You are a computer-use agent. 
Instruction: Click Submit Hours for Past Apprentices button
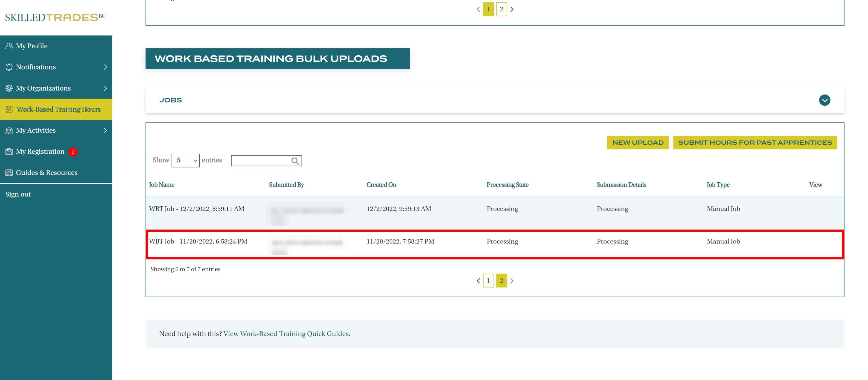[755, 143]
